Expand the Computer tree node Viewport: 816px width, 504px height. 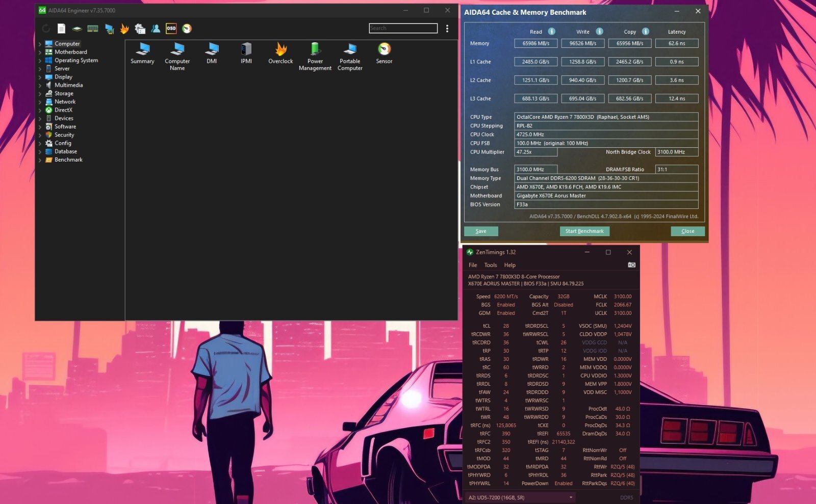[40, 44]
